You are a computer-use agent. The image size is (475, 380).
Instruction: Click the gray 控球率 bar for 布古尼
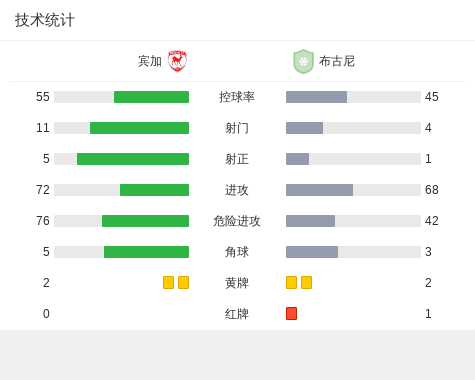tap(316, 97)
